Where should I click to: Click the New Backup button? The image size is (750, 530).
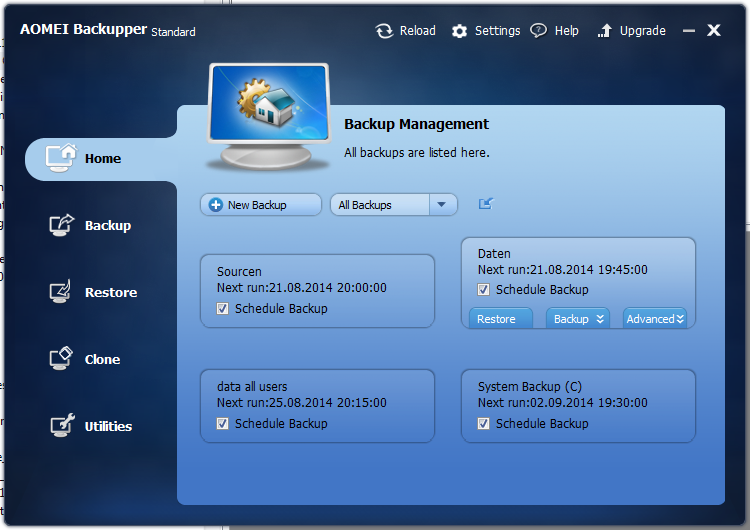click(x=261, y=205)
